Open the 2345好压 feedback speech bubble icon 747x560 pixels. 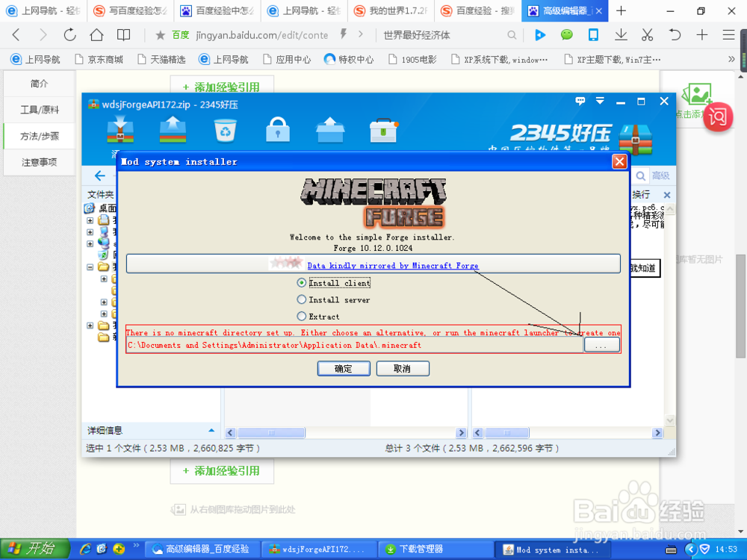coord(580,101)
